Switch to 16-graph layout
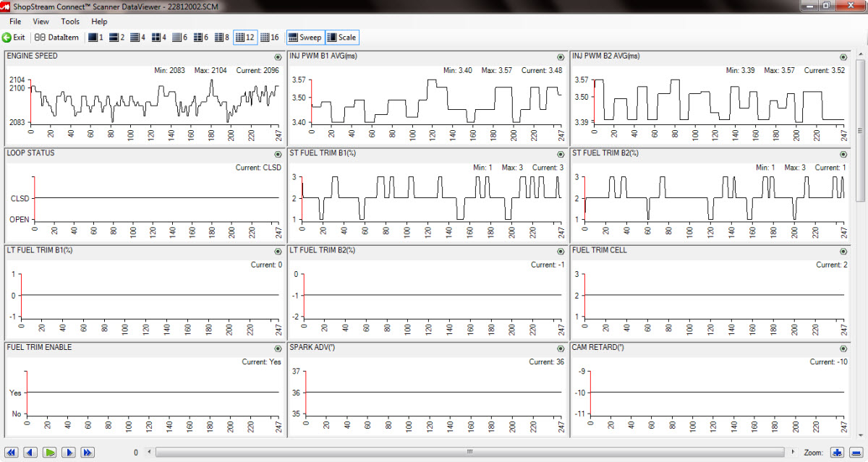This screenshot has width=868, height=462. click(x=270, y=37)
